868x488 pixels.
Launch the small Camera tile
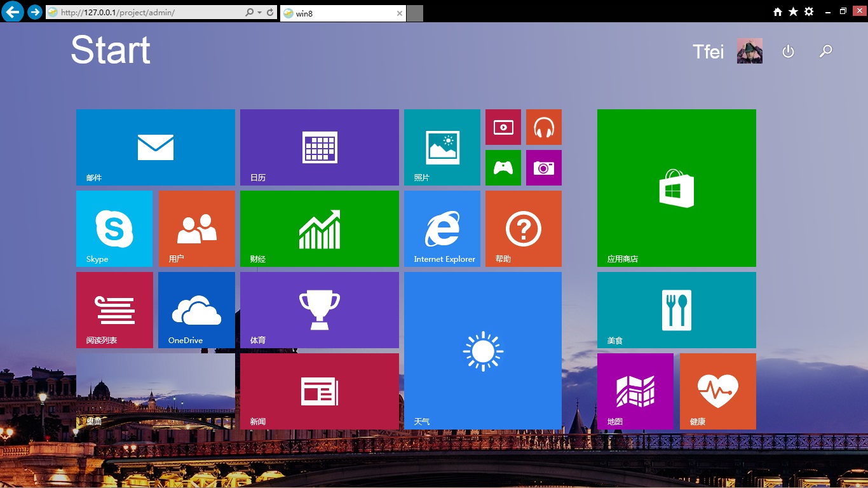point(544,168)
